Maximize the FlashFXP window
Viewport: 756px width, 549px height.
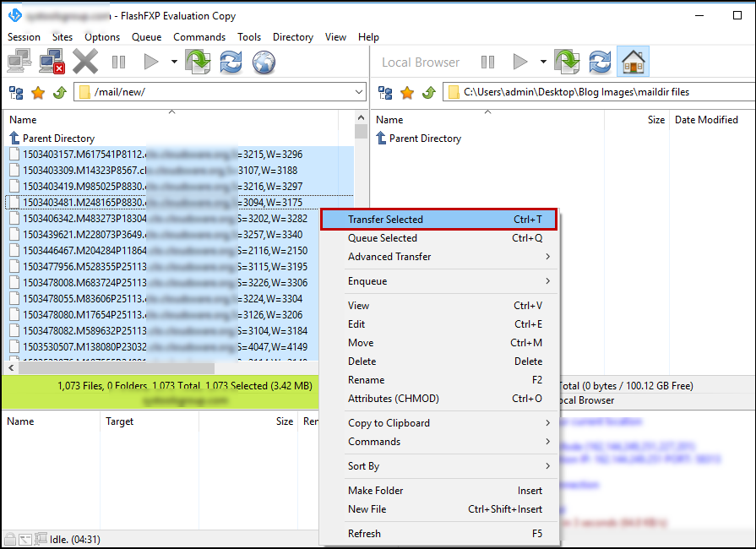[x=737, y=15]
